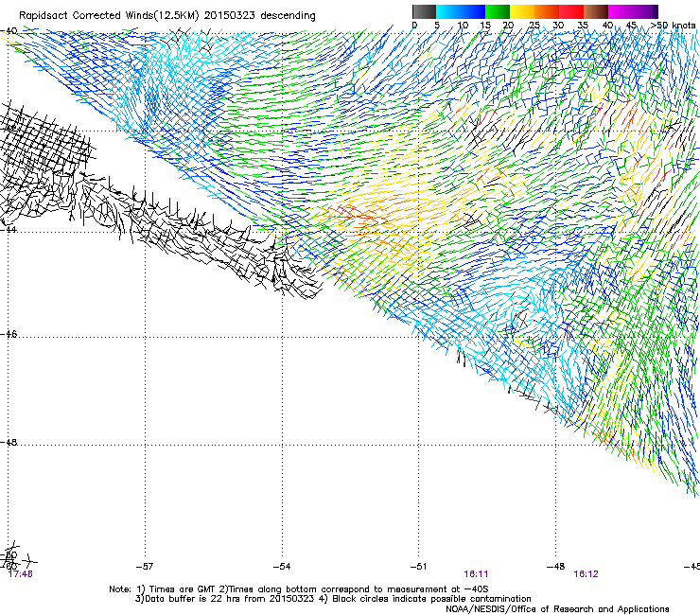Screen dimensions: 700x615
Task: Click the longitude label '-48' on bottom axis
Action: point(556,567)
